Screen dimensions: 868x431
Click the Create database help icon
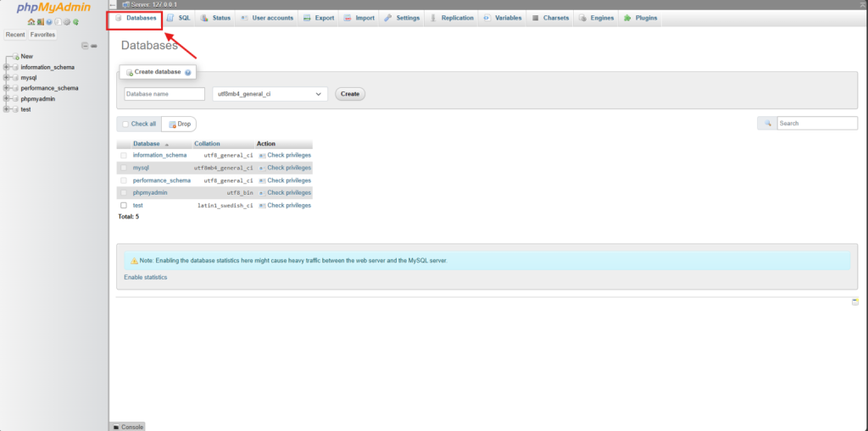click(187, 73)
